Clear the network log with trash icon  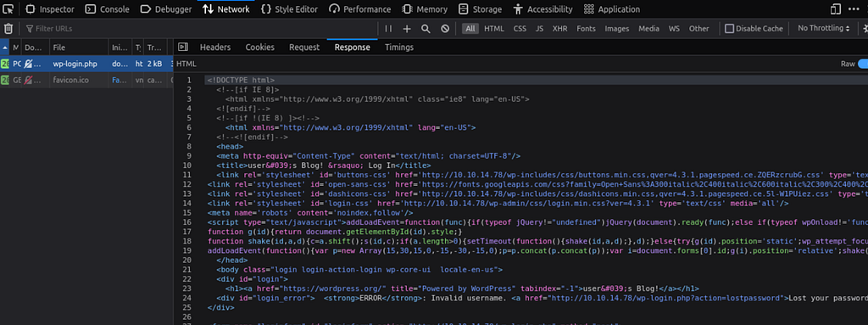[8, 28]
